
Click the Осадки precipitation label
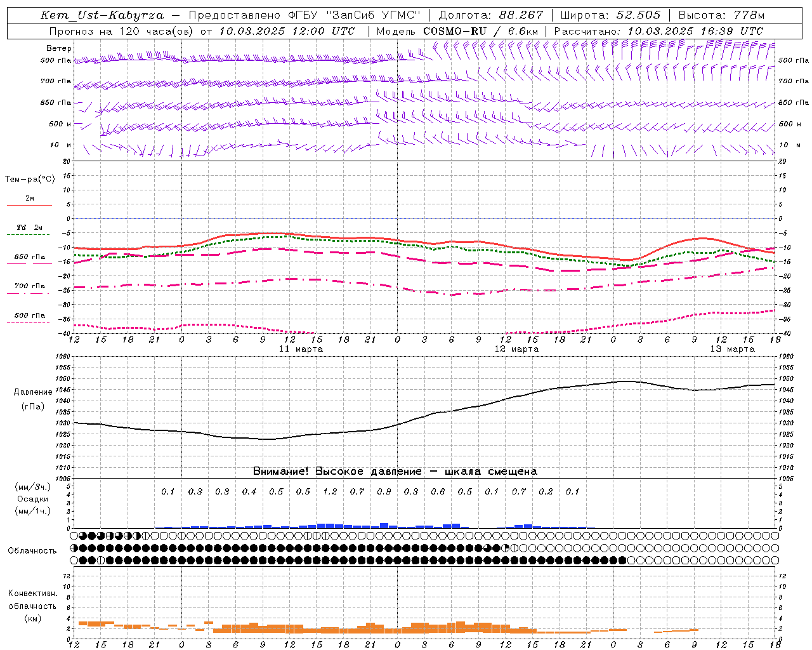pyautogui.click(x=33, y=499)
